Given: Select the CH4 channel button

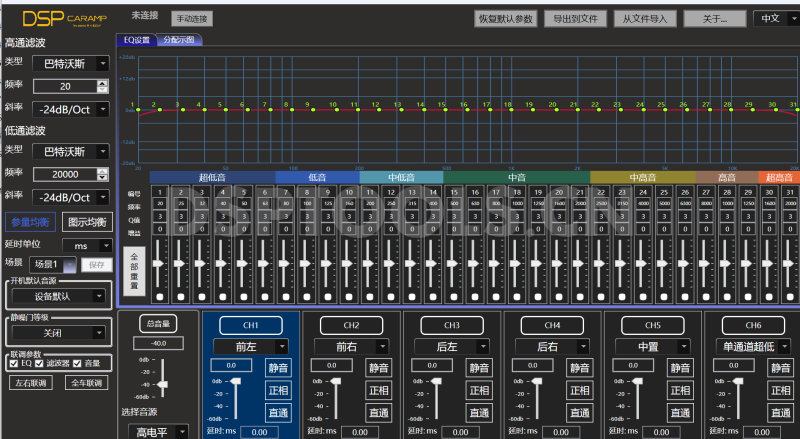Looking at the screenshot, I should pos(552,325).
